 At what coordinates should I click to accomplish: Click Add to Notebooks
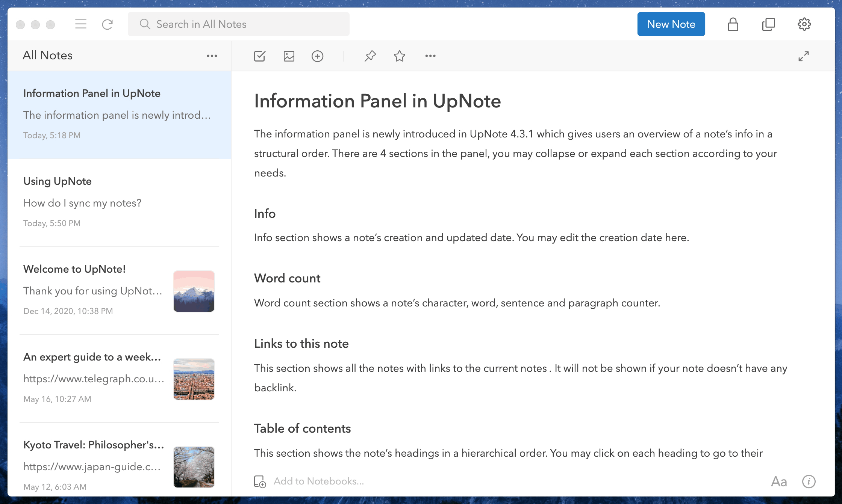[x=319, y=481]
